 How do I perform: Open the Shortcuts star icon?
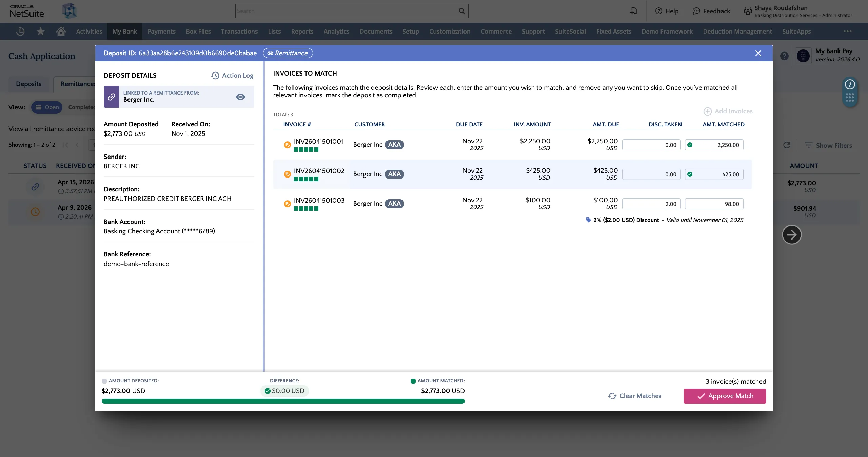pyautogui.click(x=41, y=31)
